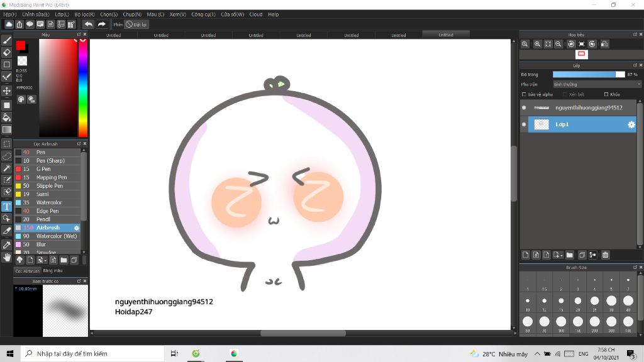Viewport: 644px width, 362px height.
Task: Open Cloud menu
Action: (256, 14)
